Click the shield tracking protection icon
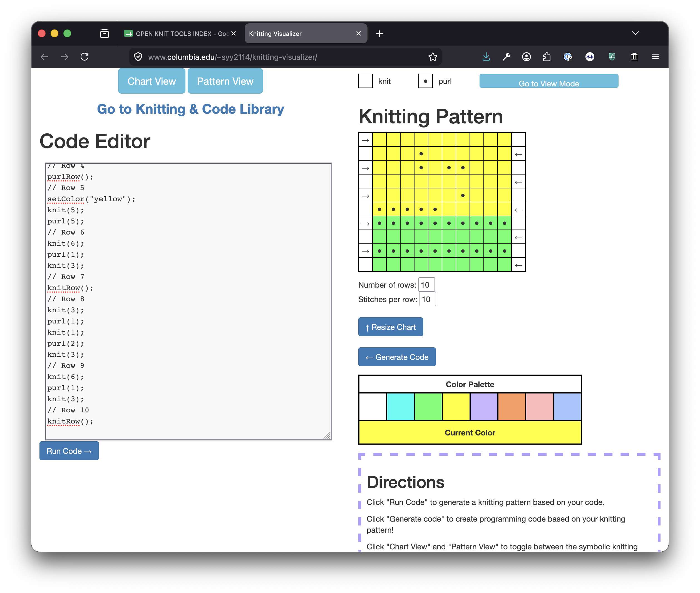This screenshot has height=593, width=700. pos(138,57)
